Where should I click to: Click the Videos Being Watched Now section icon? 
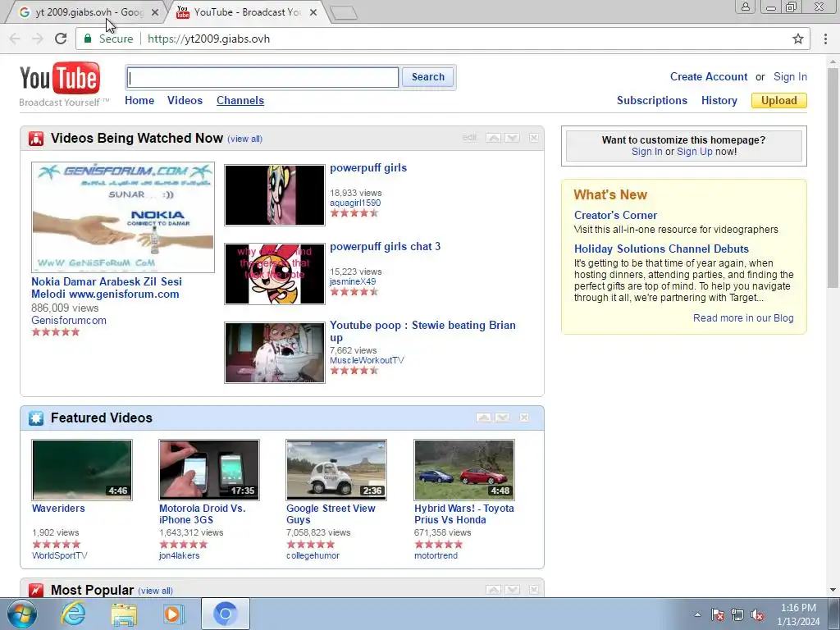point(36,139)
